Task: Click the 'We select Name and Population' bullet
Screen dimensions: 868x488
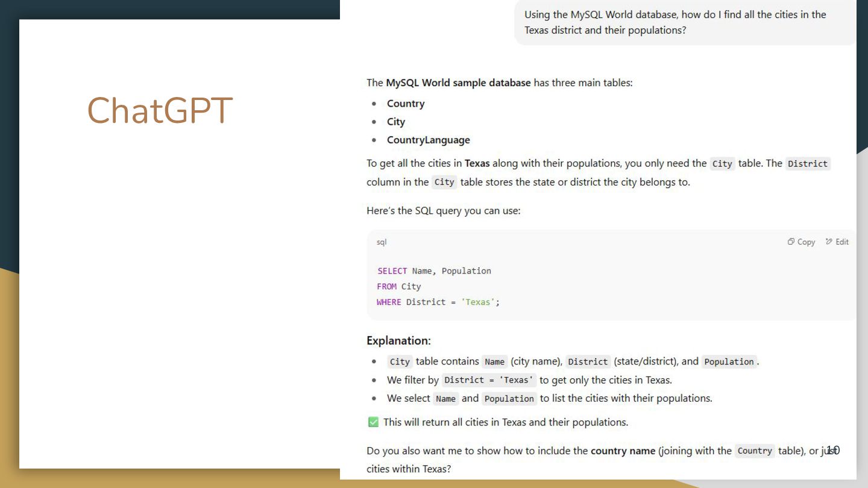Action: 549,399
